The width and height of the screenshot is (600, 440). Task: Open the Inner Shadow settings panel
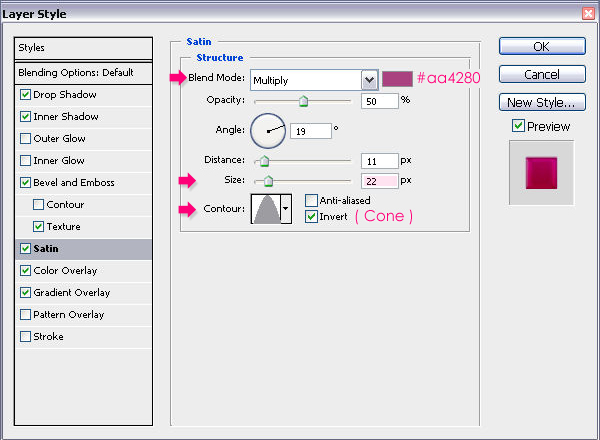(x=66, y=116)
